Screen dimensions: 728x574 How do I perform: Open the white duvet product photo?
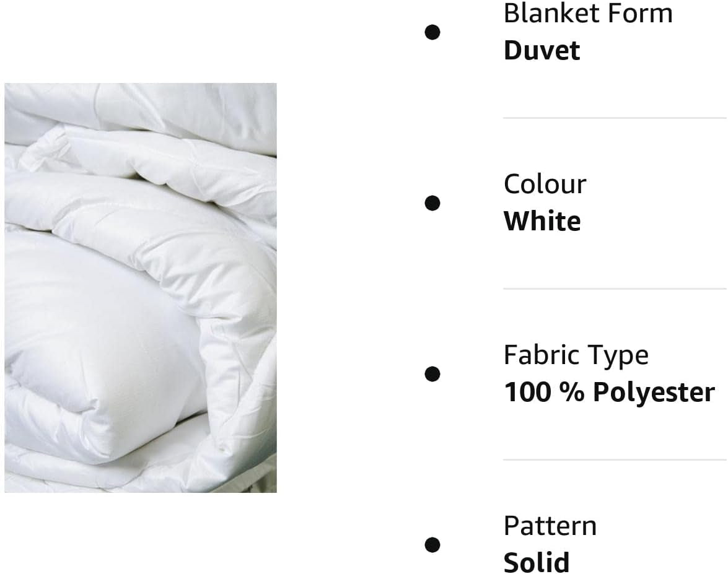(141, 288)
